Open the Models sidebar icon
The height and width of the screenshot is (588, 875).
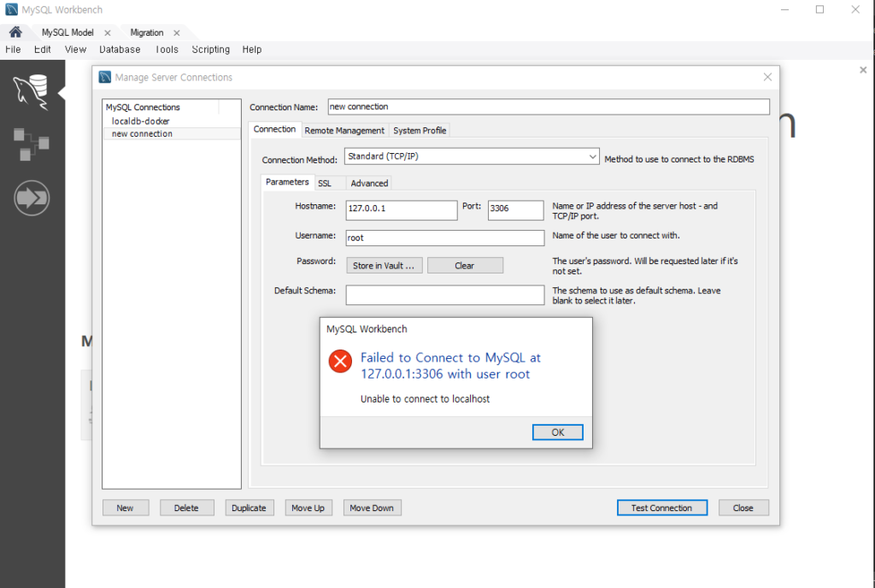pos(32,144)
